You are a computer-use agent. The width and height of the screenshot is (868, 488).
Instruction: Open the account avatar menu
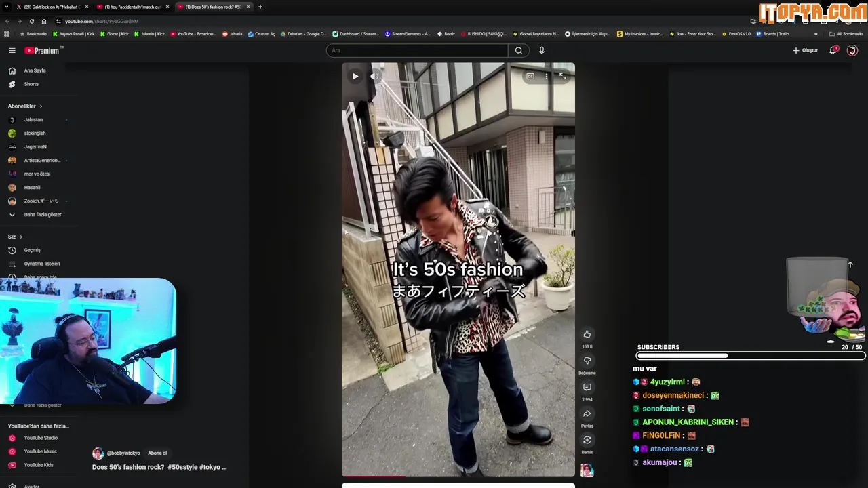(x=852, y=50)
